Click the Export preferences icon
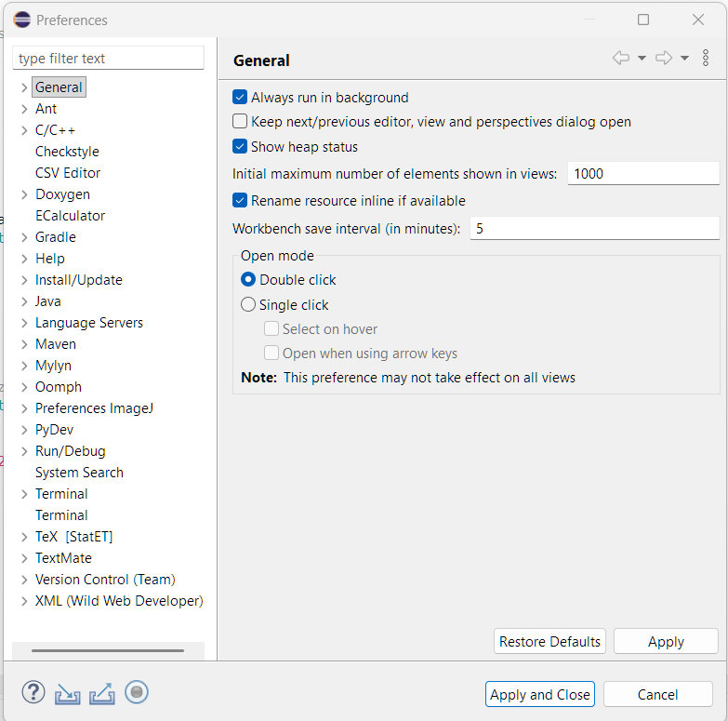The width and height of the screenshot is (728, 721). [x=101, y=693]
